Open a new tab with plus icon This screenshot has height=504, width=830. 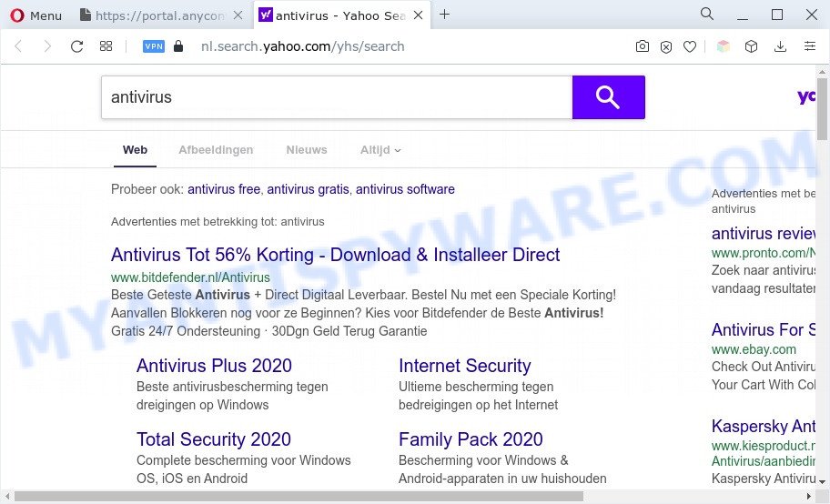pos(445,15)
